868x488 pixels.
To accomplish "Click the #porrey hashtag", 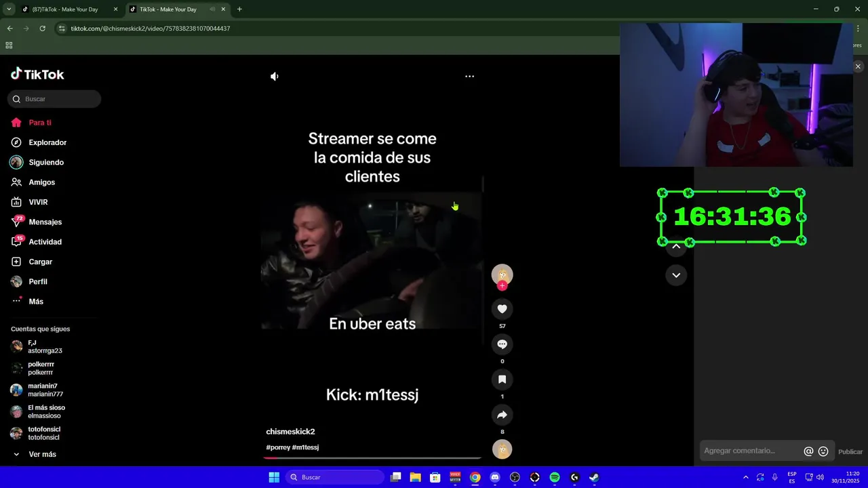I will point(278,447).
